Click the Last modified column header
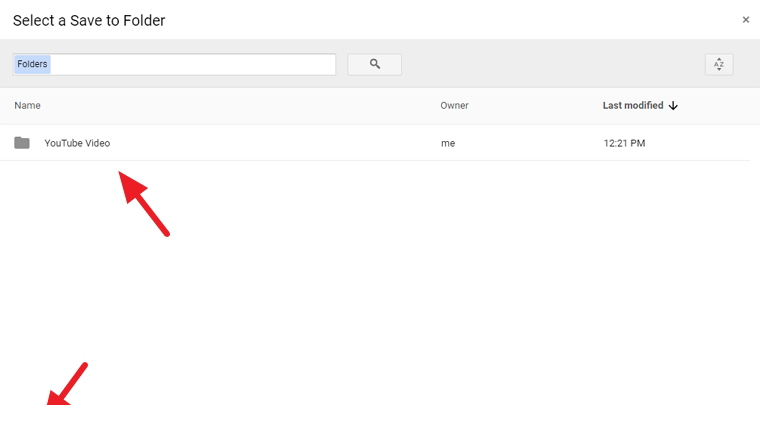The width and height of the screenshot is (760, 421). tap(633, 106)
